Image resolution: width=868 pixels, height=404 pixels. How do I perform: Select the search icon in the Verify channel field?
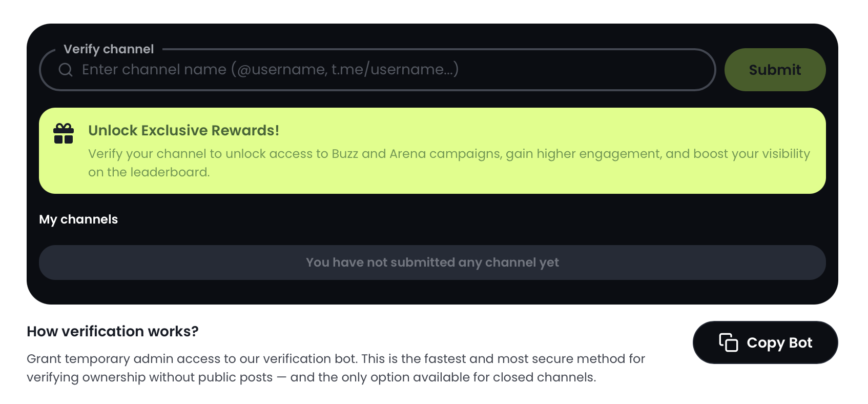click(66, 69)
